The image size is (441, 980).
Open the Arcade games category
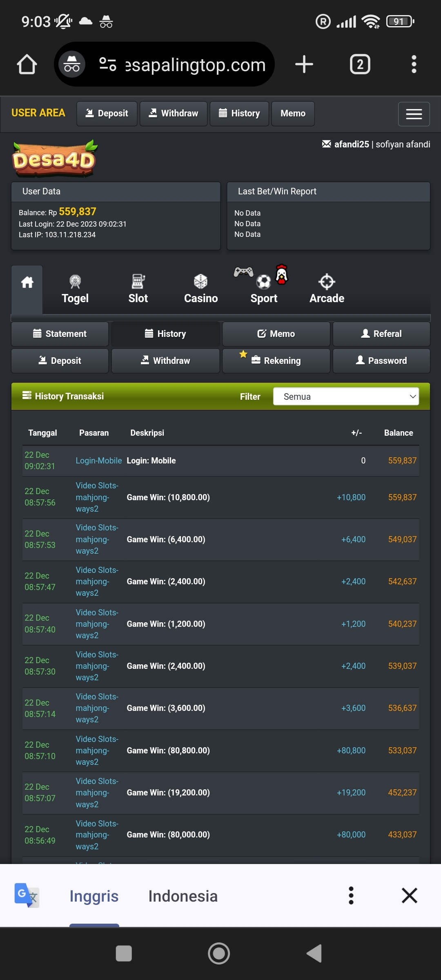pos(327,290)
